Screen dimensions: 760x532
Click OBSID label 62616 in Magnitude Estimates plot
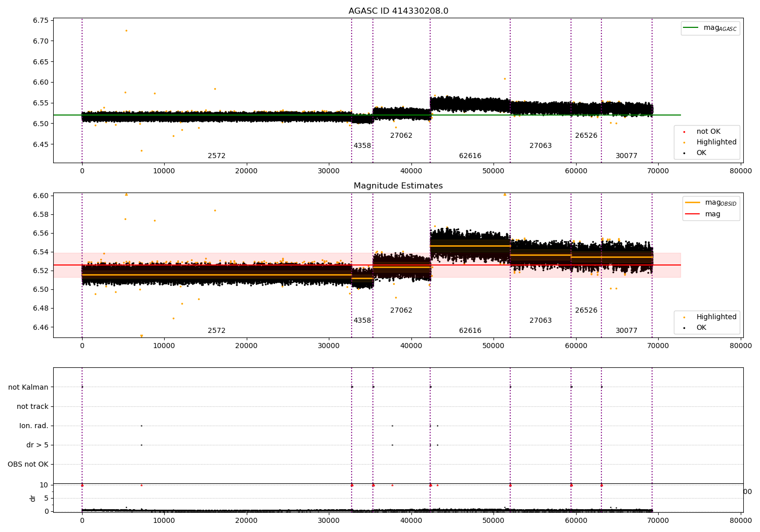[x=470, y=331]
